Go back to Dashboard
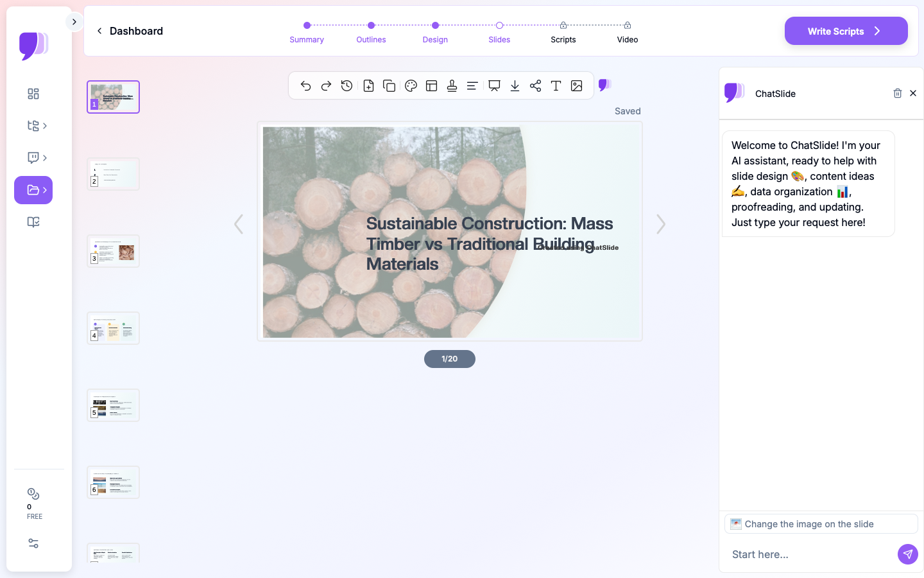The width and height of the screenshot is (924, 578). click(x=130, y=31)
